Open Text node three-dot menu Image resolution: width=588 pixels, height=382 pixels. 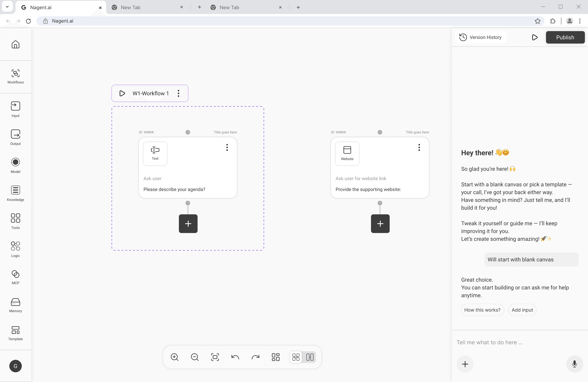pos(227,147)
